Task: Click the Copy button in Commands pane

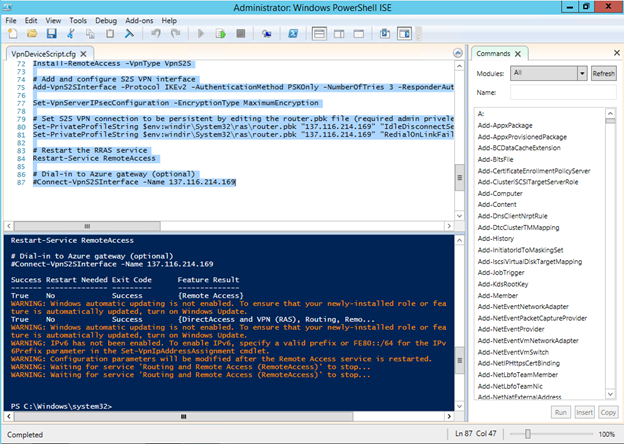Action: tap(608, 413)
